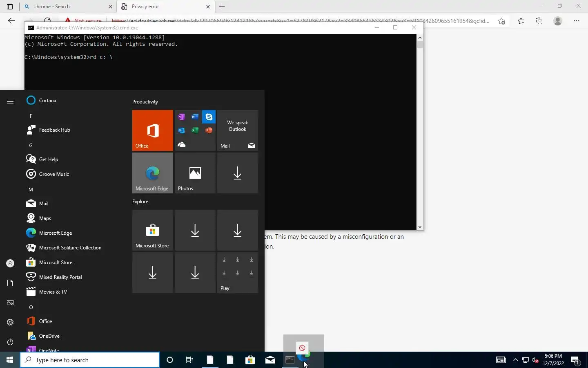The image size is (588, 368).
Task: Open Microsoft Store in the app list
Action: pyautogui.click(x=73, y=263)
